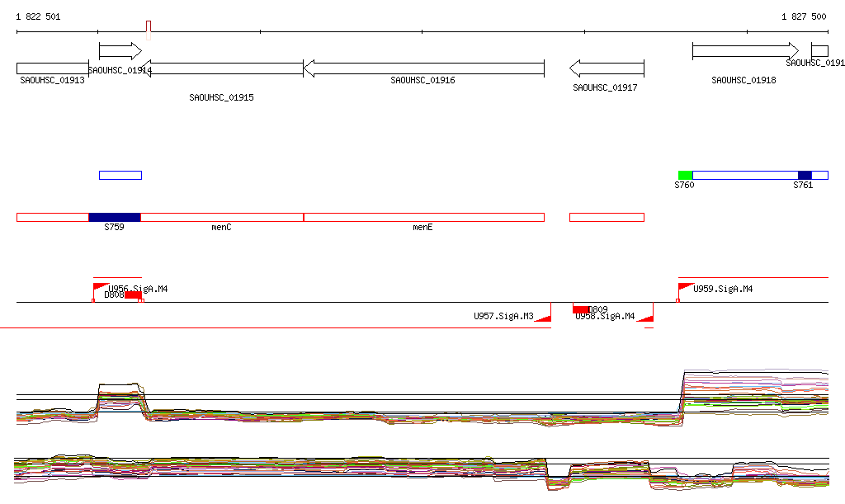The image size is (845, 504).
Task: Click the SAOUHSC_01916 label text
Action: pyautogui.click(x=423, y=80)
